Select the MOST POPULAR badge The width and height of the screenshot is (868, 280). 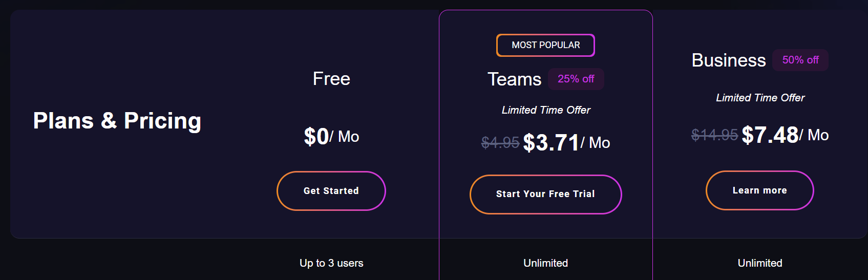(546, 45)
